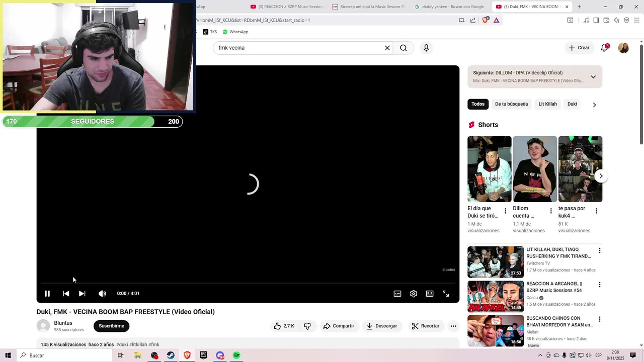Click the search magnifier button
644x362 pixels.
(404, 48)
